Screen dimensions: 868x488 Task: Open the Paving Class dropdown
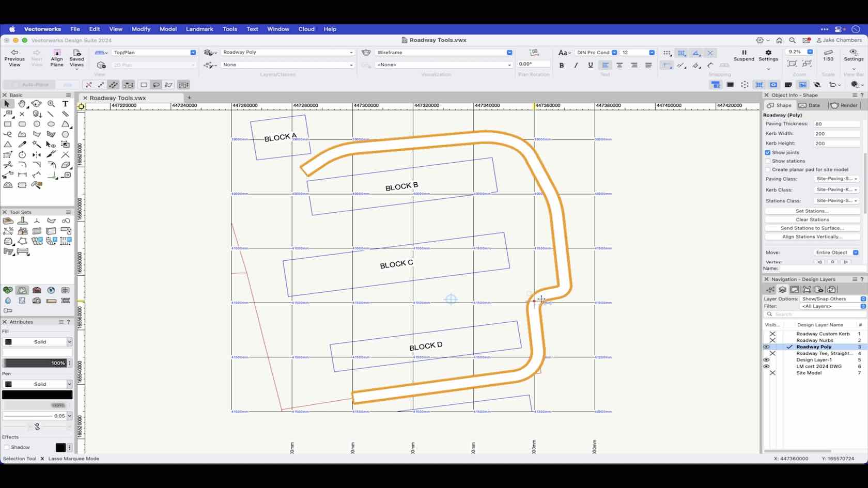click(836, 179)
